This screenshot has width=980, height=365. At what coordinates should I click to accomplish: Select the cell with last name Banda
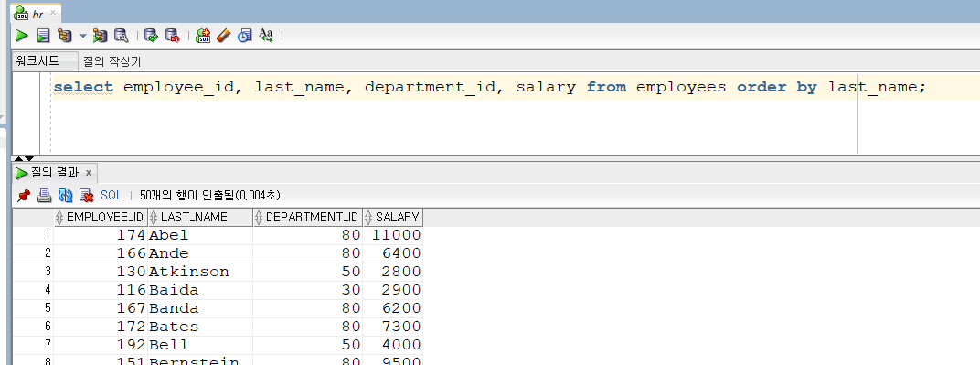pos(200,308)
